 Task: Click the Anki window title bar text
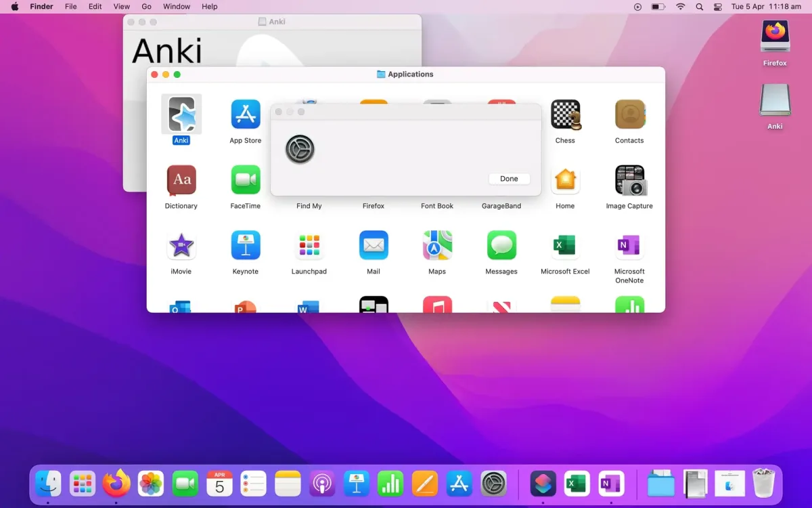[277, 22]
